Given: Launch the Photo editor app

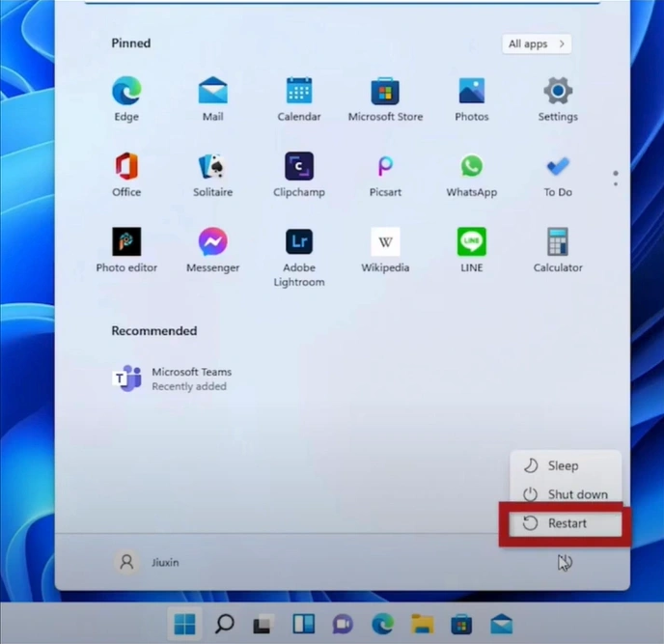Looking at the screenshot, I should point(126,249).
